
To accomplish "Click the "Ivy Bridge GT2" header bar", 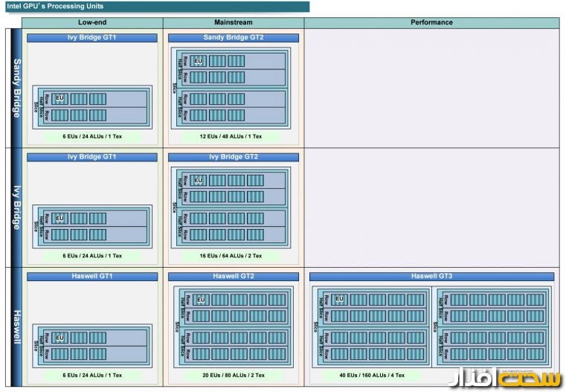I will [234, 157].
